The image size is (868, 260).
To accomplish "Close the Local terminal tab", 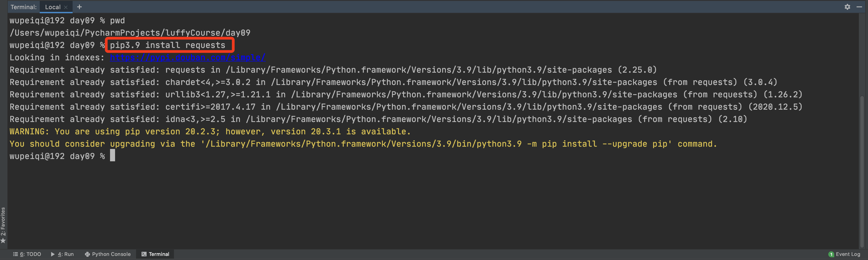I will tap(66, 7).
